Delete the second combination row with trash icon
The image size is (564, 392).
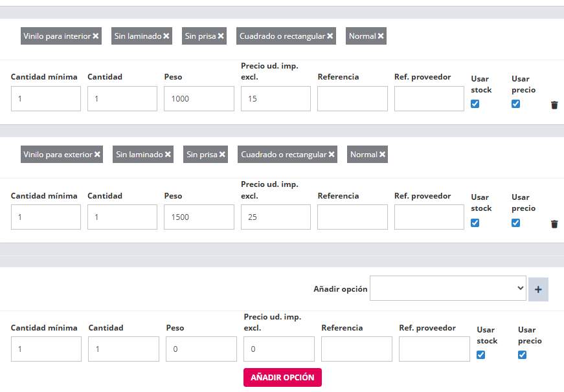(x=554, y=224)
